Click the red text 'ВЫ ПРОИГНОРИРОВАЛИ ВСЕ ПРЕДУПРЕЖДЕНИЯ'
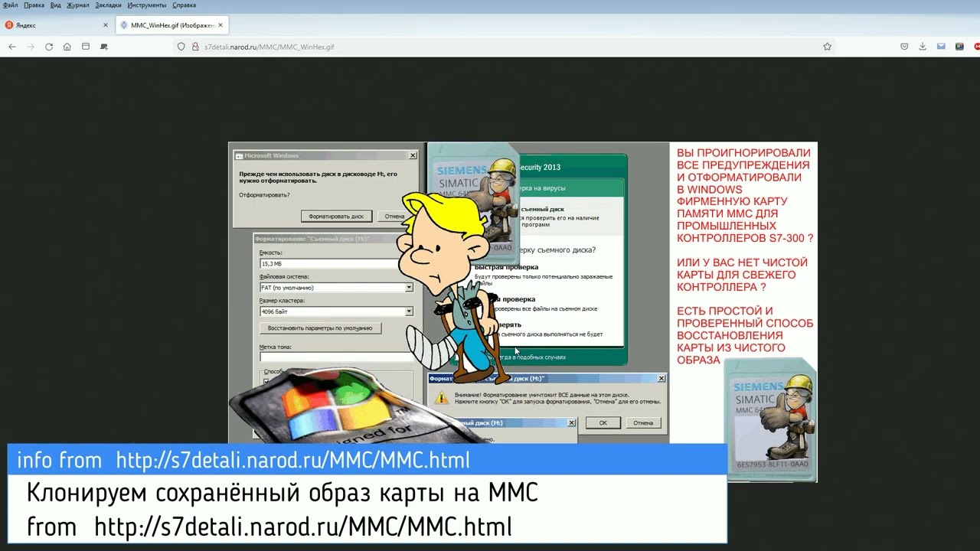The width and height of the screenshot is (980, 551). 743,158
